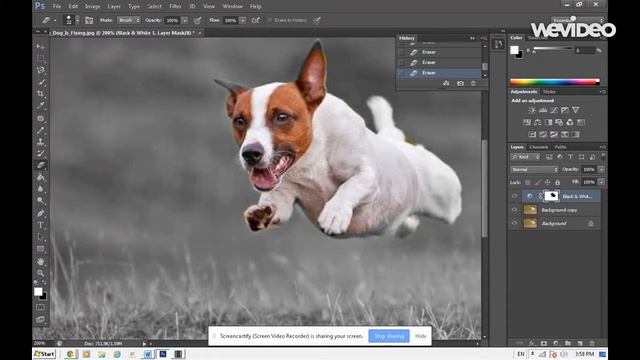The width and height of the screenshot is (640, 360).
Task: Switch to the Styles tab
Action: (x=549, y=92)
